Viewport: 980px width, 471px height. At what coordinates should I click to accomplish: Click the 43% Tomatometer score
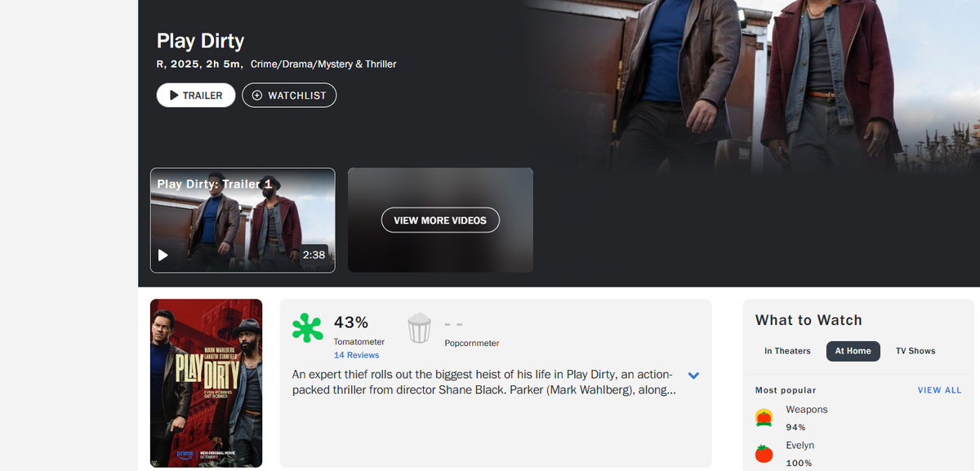(351, 322)
